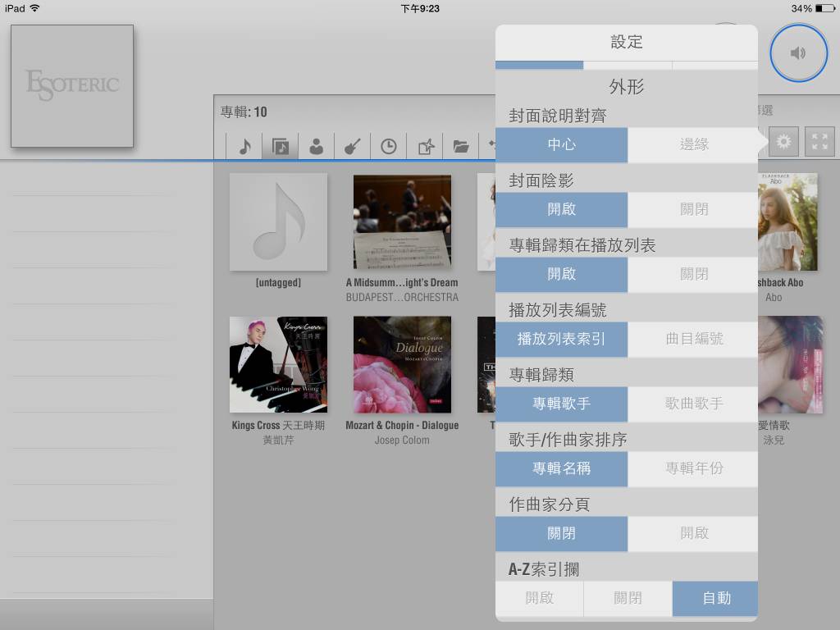Switch to the second settings tab
The height and width of the screenshot is (630, 840).
pyautogui.click(x=626, y=65)
